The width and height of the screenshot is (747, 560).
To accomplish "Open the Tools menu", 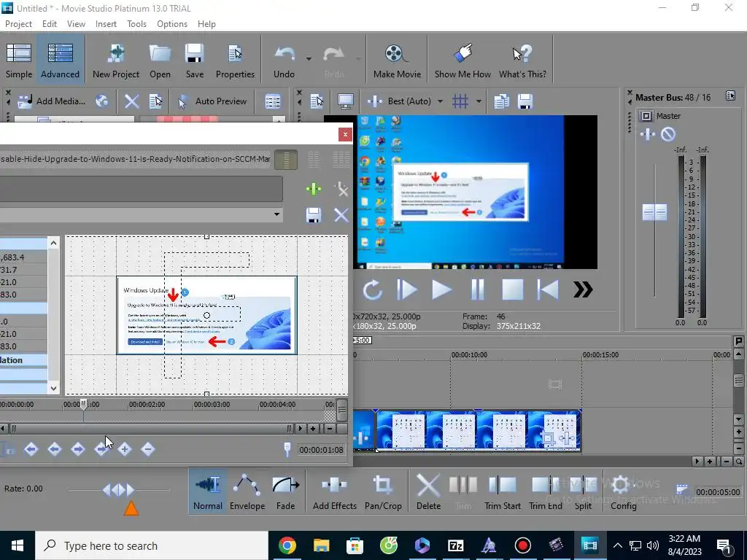I will pos(136,24).
